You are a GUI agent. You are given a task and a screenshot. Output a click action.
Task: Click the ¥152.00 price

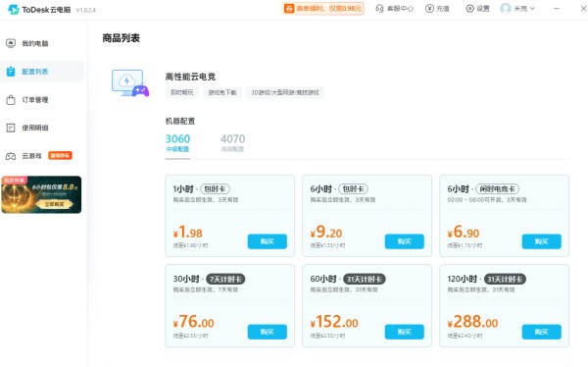click(x=334, y=322)
